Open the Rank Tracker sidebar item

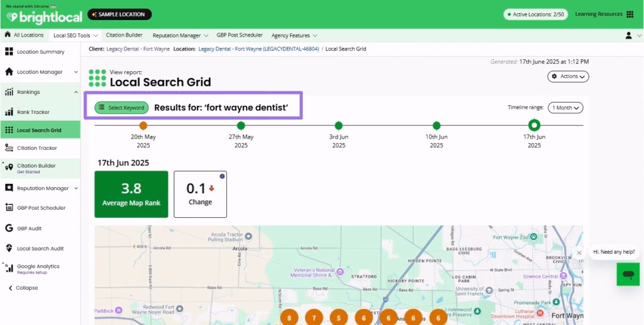(33, 112)
